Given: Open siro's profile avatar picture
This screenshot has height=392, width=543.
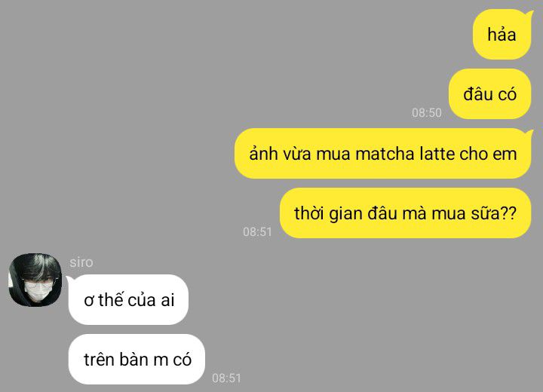Looking at the screenshot, I should (x=35, y=280).
